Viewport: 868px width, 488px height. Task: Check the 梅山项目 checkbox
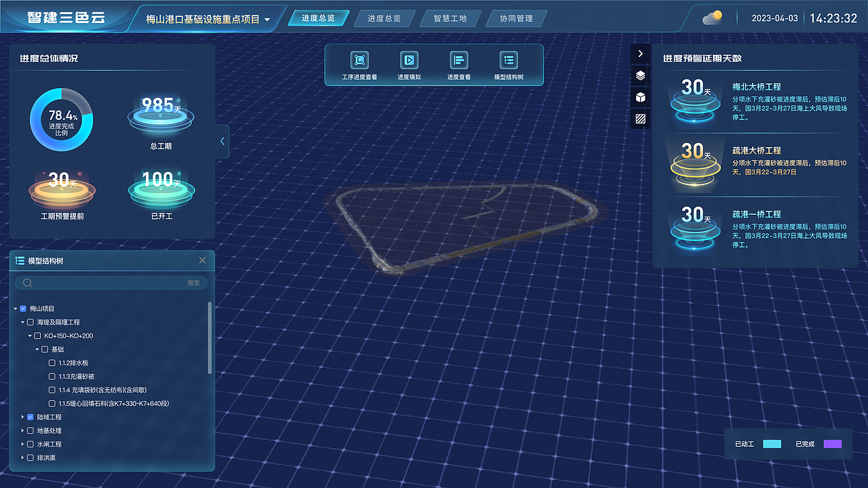[23, 308]
